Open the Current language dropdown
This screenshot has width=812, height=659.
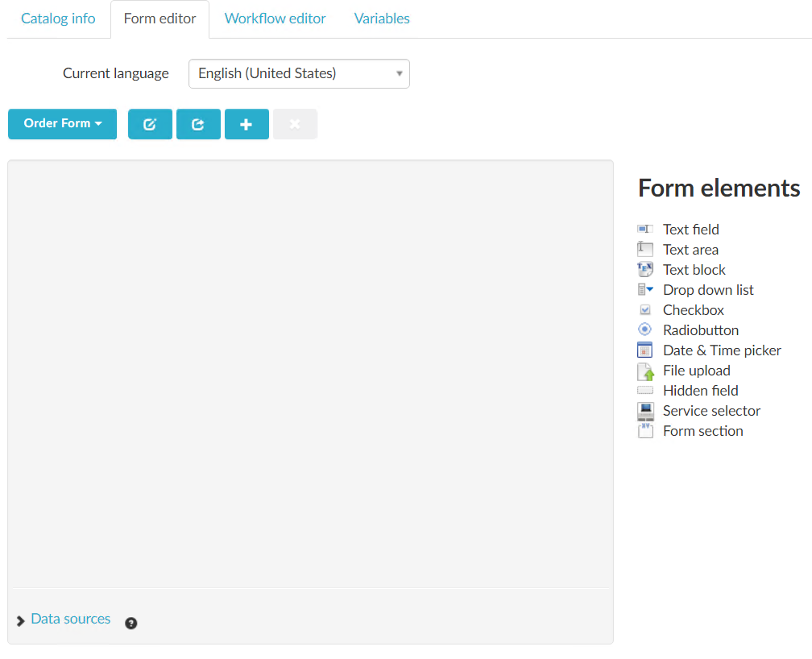point(299,73)
